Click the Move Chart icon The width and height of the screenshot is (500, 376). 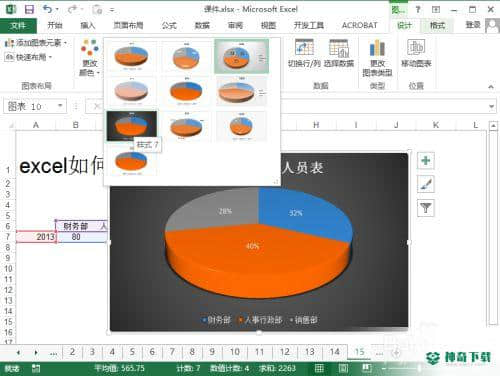point(416,54)
